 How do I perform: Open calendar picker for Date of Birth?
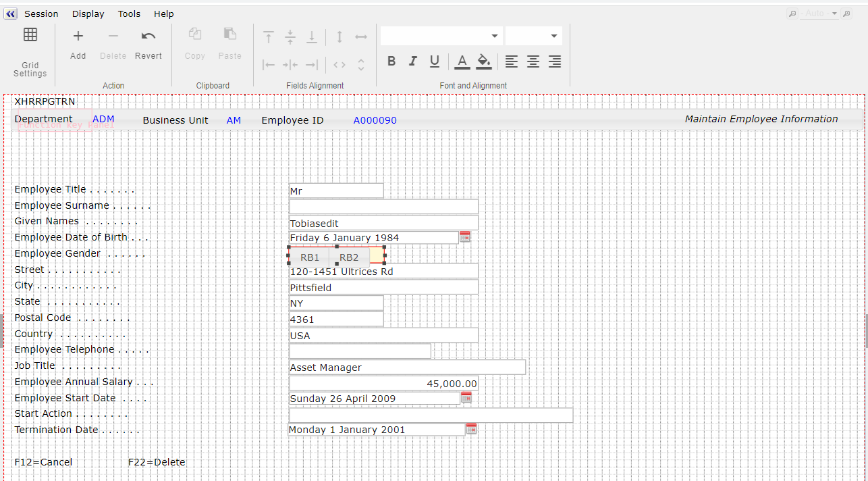(x=464, y=237)
